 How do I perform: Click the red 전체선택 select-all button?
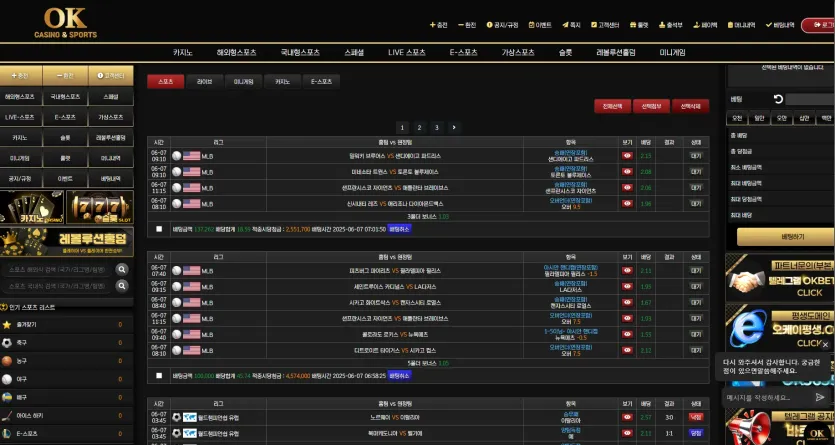click(612, 106)
